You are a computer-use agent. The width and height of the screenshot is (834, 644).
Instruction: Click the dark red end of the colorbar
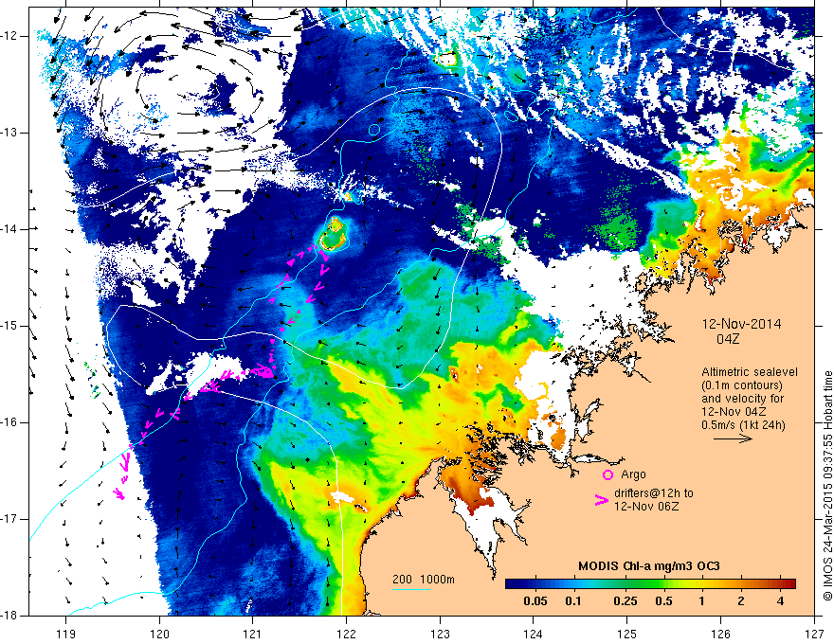[x=789, y=584]
